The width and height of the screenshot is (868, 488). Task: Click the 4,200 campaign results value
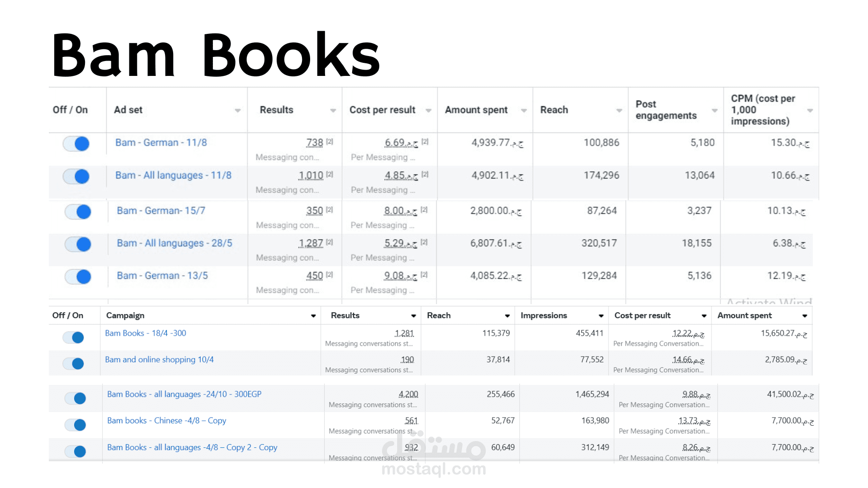(408, 394)
